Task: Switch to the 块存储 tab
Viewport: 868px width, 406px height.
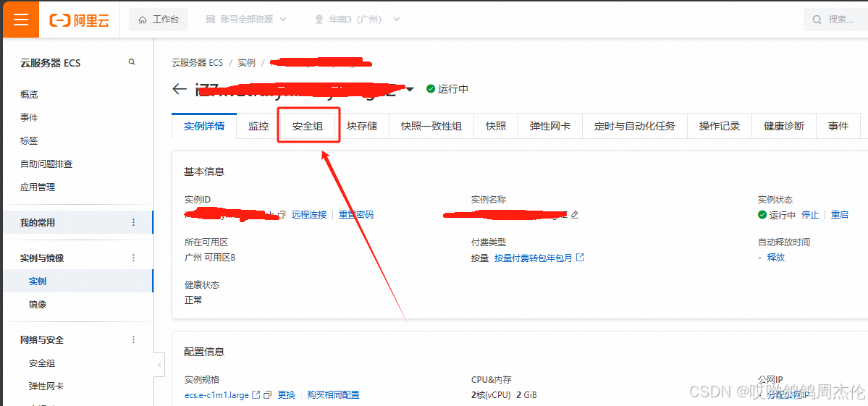Action: click(x=362, y=125)
